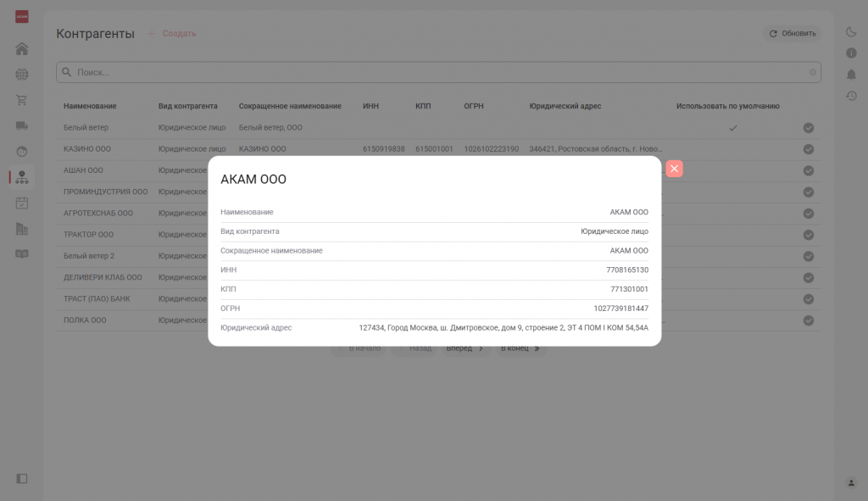Click the Юридический адрес column header
Viewport: 868px width, 501px height.
tap(565, 106)
